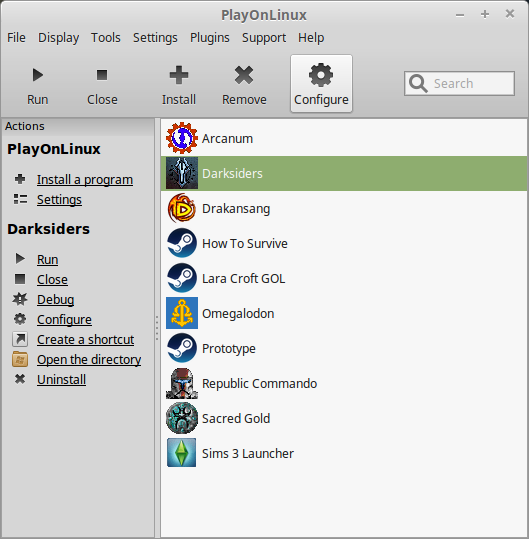This screenshot has width=529, height=539.
Task: Click the bug icon next to Debug
Action: coord(20,299)
